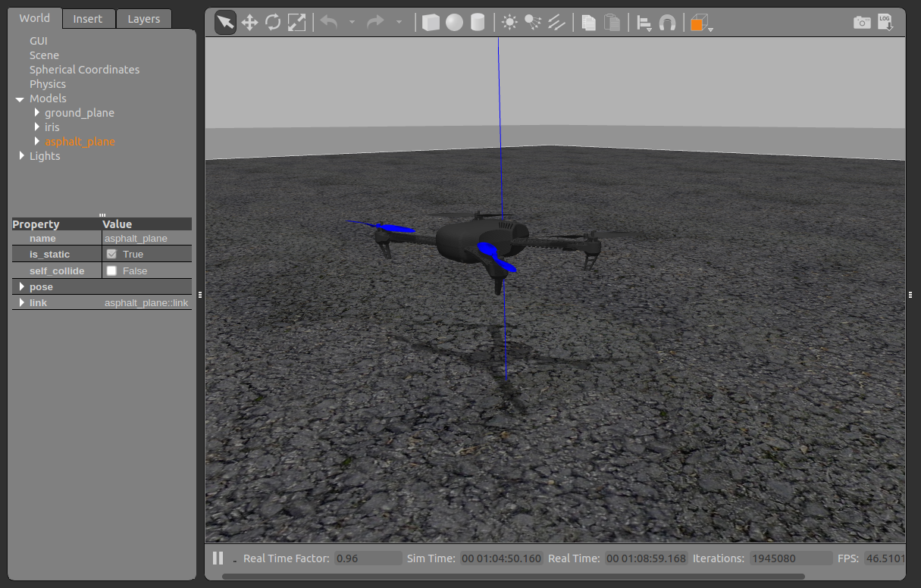Image resolution: width=921 pixels, height=588 pixels.
Task: Switch to the Insert tab
Action: tap(88, 19)
